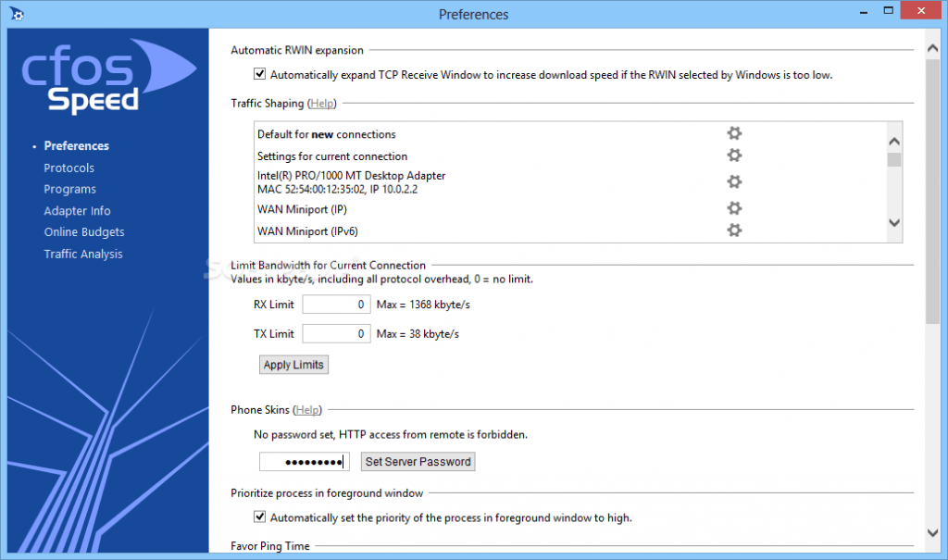
Task: Open settings gear for Default for new connections
Action: click(x=734, y=133)
